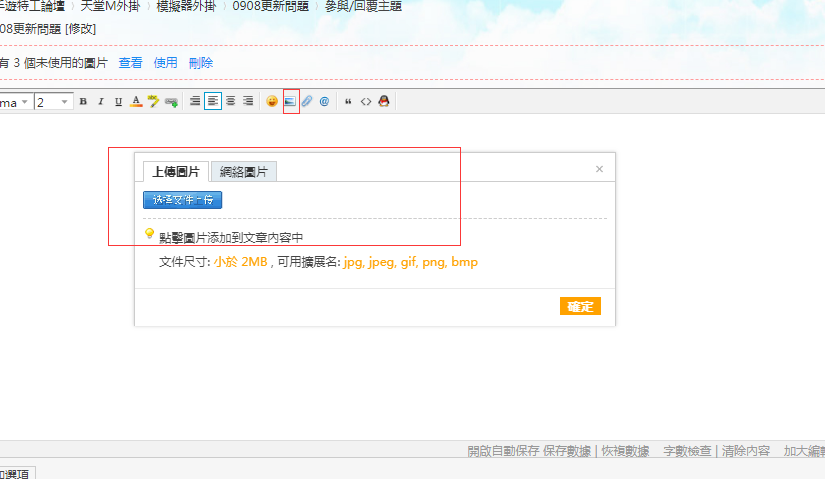Select the 上傳圖片 tab
Screen dimensions: 825x479
(x=176, y=171)
